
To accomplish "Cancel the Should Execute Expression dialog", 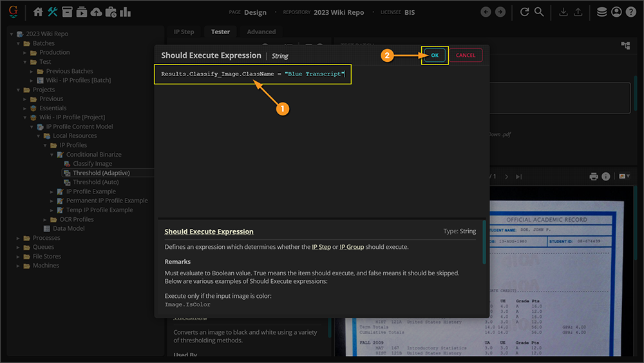I will [x=466, y=55].
